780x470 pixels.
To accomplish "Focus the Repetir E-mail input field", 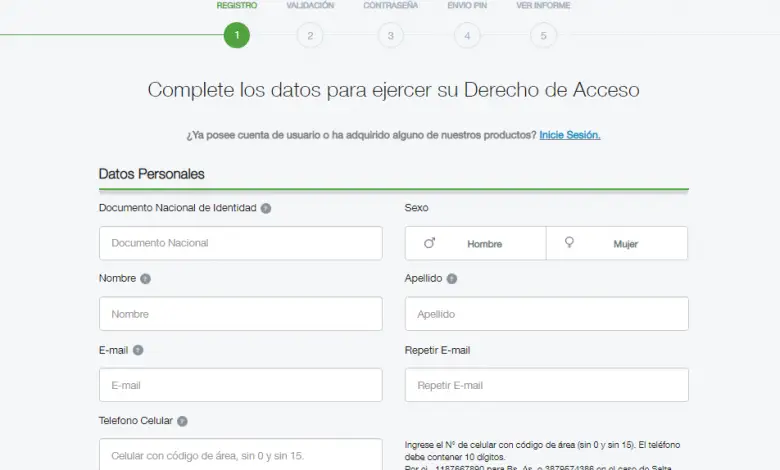I will (x=547, y=385).
